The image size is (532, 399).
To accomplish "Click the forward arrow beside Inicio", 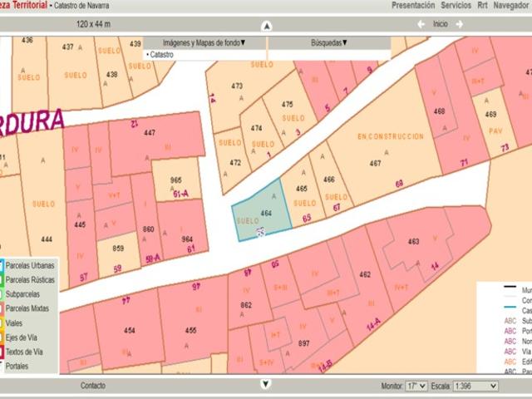I will click(460, 24).
